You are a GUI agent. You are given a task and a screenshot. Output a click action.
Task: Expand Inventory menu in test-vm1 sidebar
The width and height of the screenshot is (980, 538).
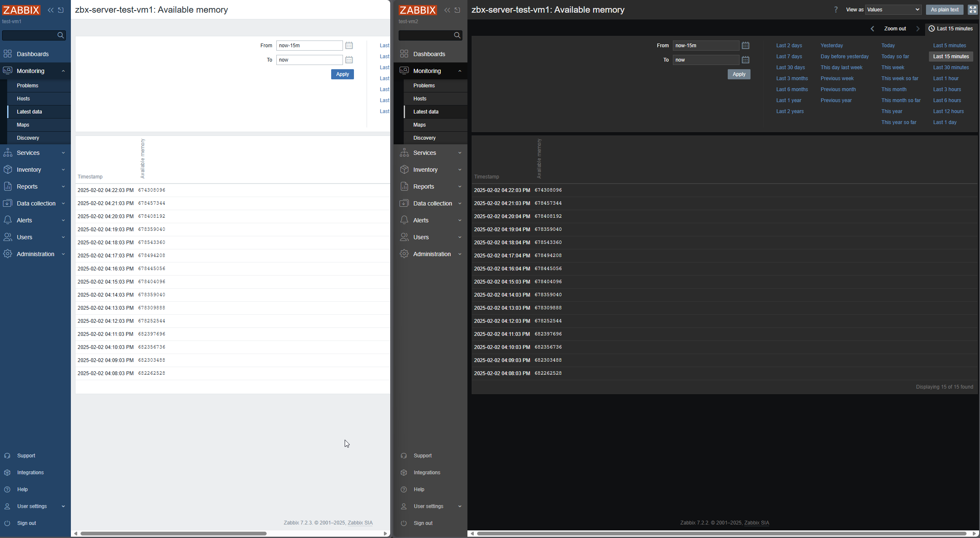click(35, 170)
